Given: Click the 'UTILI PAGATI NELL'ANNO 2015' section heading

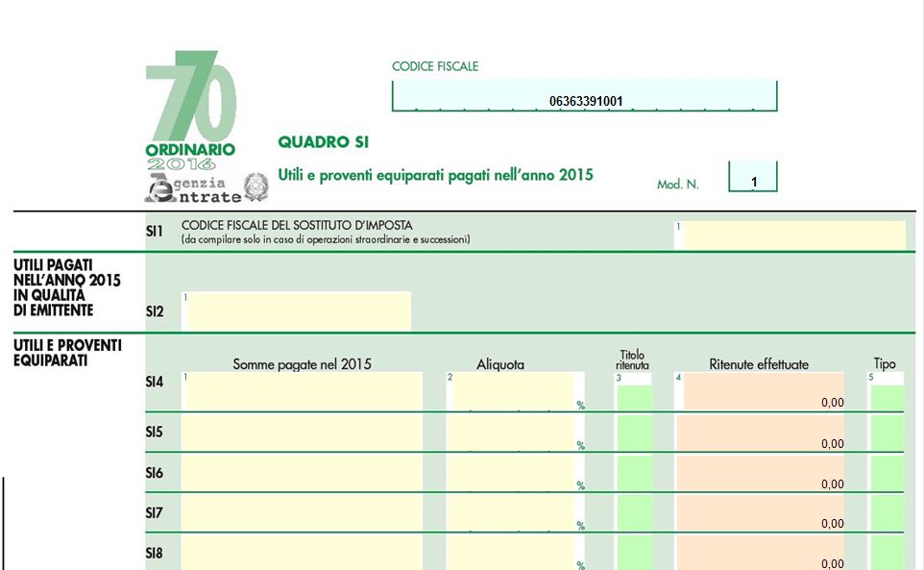Looking at the screenshot, I should tap(66, 287).
